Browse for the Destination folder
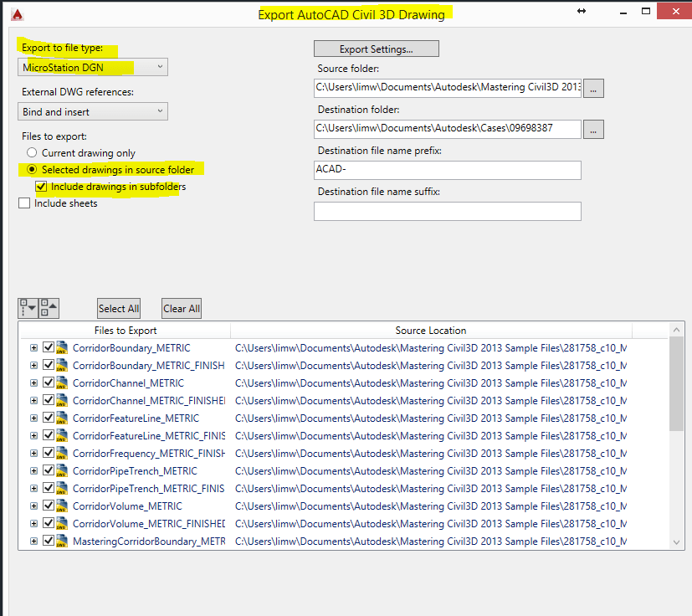Viewport: 692px width, 616px height. pyautogui.click(x=593, y=130)
